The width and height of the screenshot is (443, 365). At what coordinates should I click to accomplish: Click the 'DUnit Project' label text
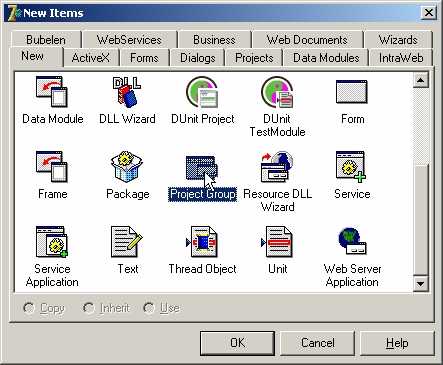203,119
